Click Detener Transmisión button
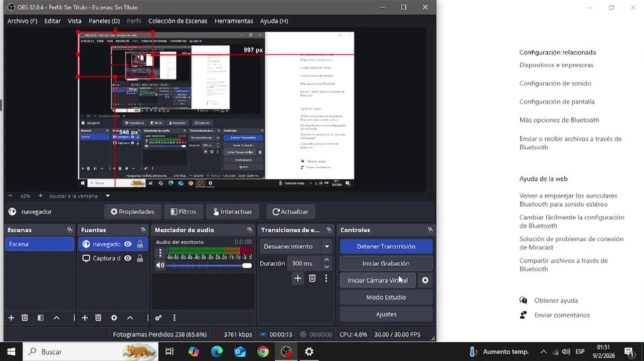Screen dimensions: 644x361 pyautogui.click(x=386, y=247)
